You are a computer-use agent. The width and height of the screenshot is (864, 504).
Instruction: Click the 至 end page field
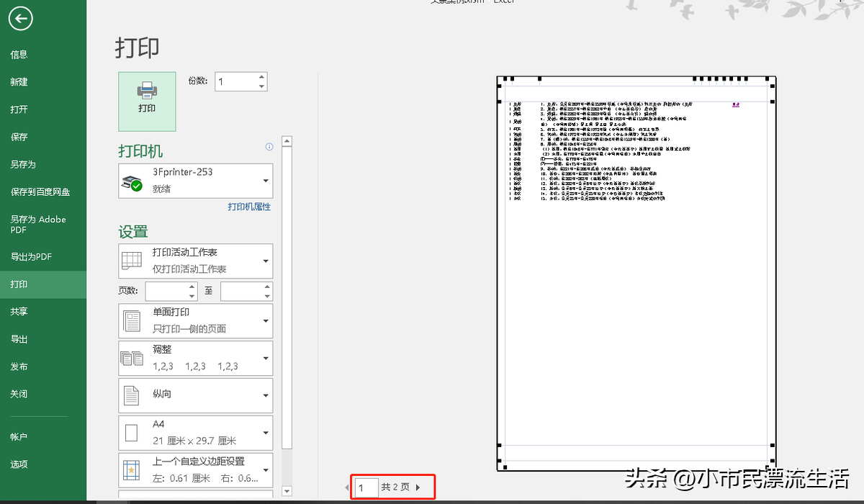(241, 291)
